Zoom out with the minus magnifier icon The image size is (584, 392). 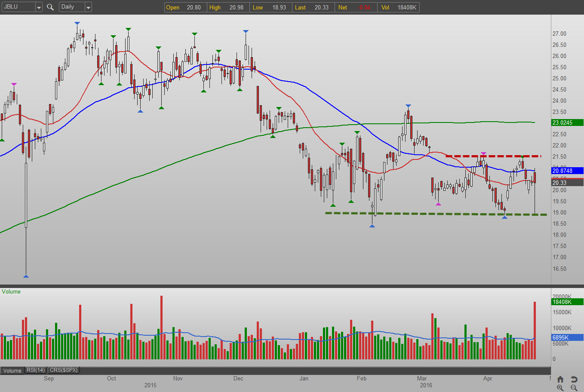(574, 388)
